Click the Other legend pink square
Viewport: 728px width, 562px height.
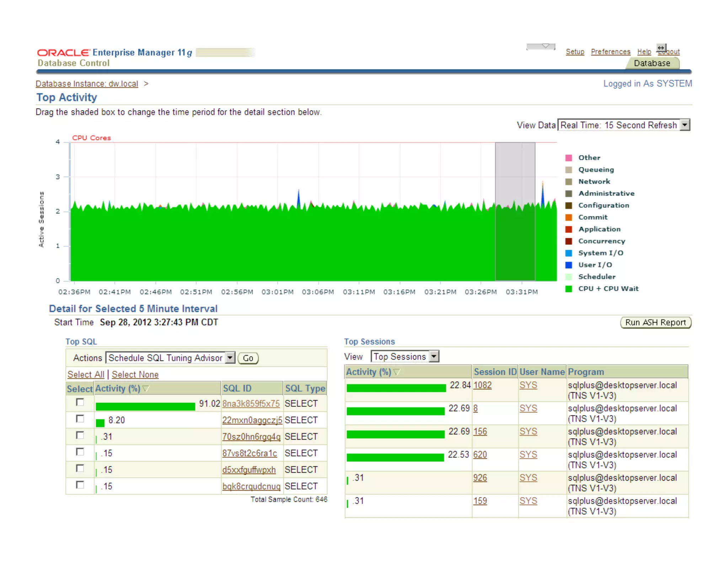point(569,158)
